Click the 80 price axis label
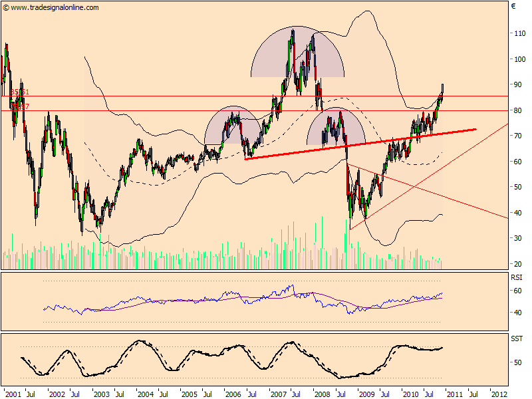This screenshot has width=532, height=399. point(518,110)
